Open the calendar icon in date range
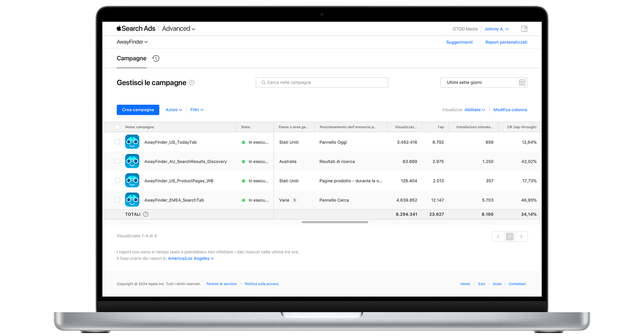This screenshot has height=336, width=644. pyautogui.click(x=522, y=83)
